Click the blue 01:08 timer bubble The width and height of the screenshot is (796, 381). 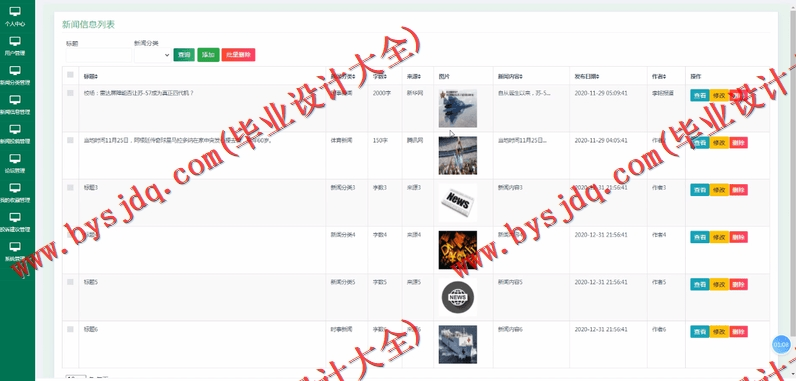tap(781, 344)
